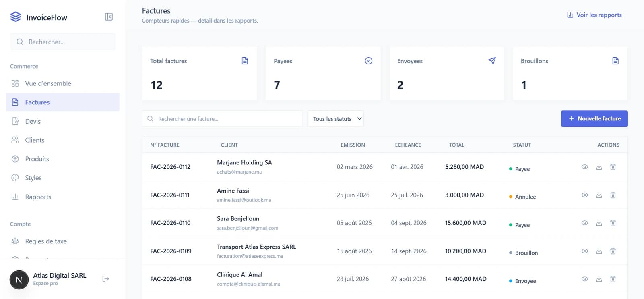Screen dimensions: 644x299
Task: Click client Clinique Al Amal
Action: click(239, 275)
